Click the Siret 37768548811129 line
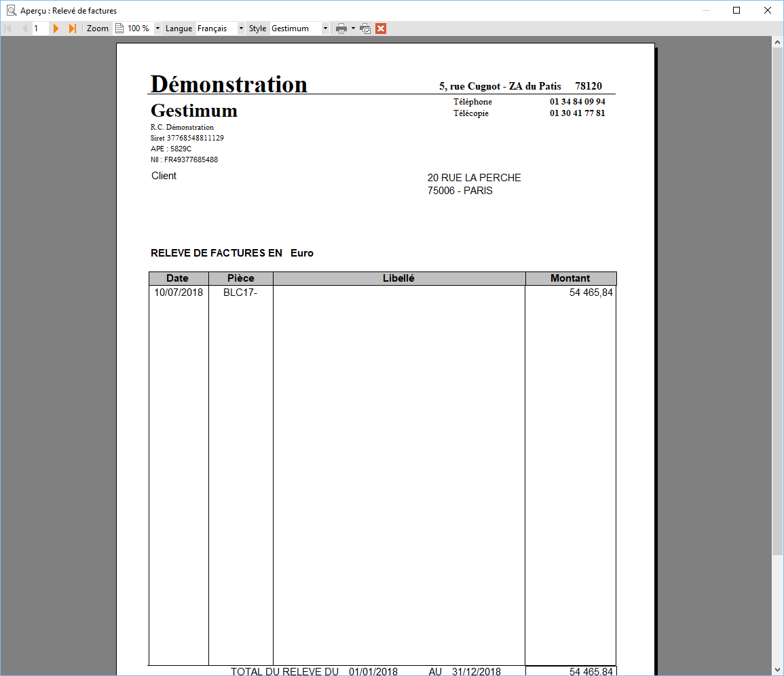 [187, 138]
